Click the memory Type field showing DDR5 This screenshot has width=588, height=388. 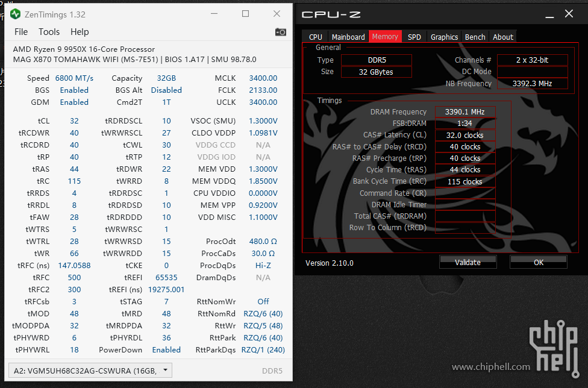377,60
